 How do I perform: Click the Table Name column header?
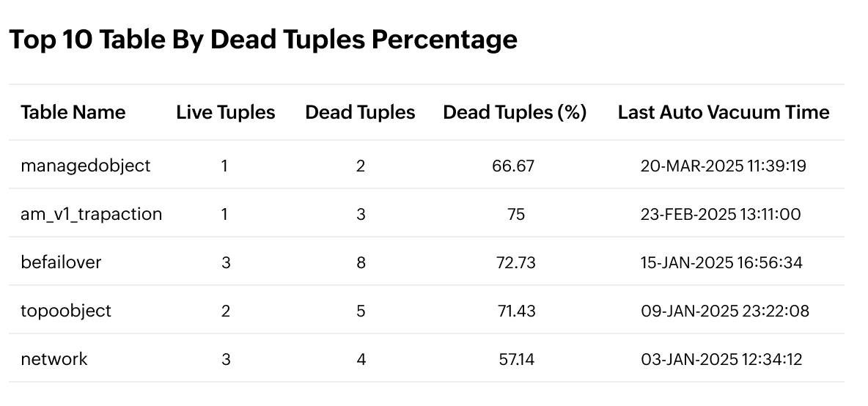click(73, 112)
